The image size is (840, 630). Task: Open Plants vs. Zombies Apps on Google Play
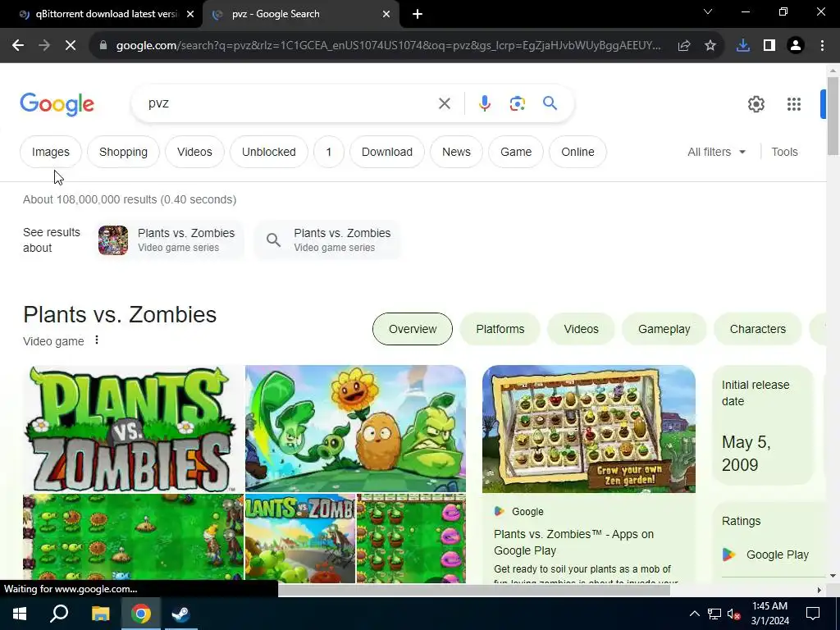pyautogui.click(x=573, y=542)
